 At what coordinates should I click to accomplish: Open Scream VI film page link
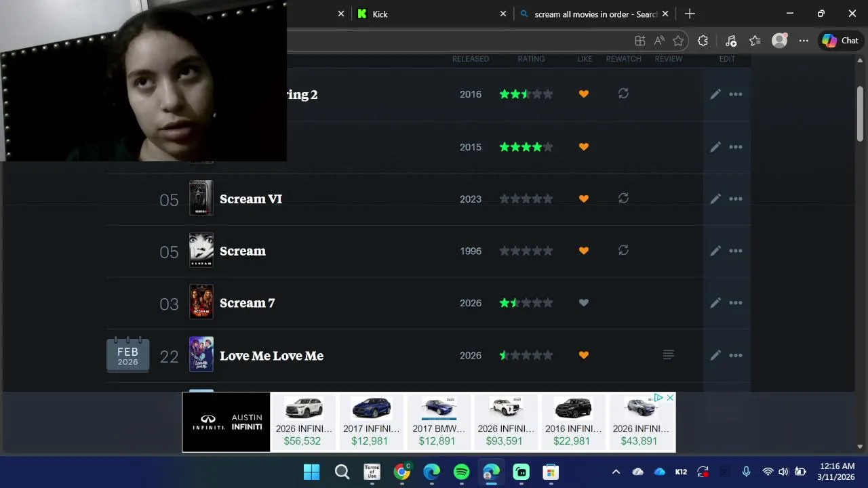click(251, 199)
